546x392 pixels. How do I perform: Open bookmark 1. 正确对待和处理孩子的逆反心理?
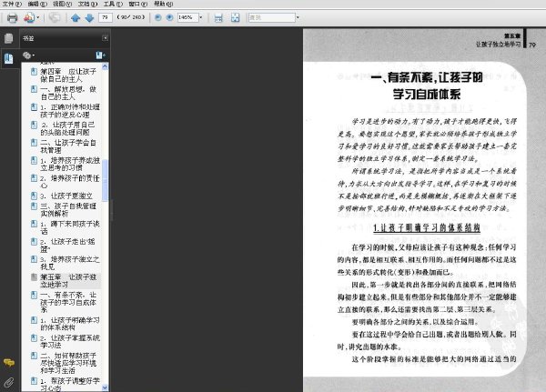pyautogui.click(x=70, y=111)
